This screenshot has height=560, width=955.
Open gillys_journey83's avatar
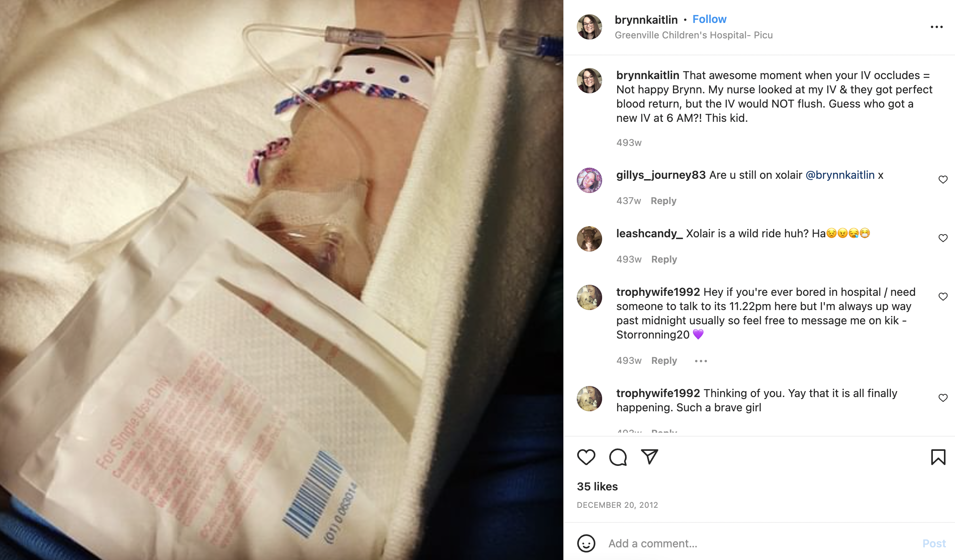[x=589, y=180]
